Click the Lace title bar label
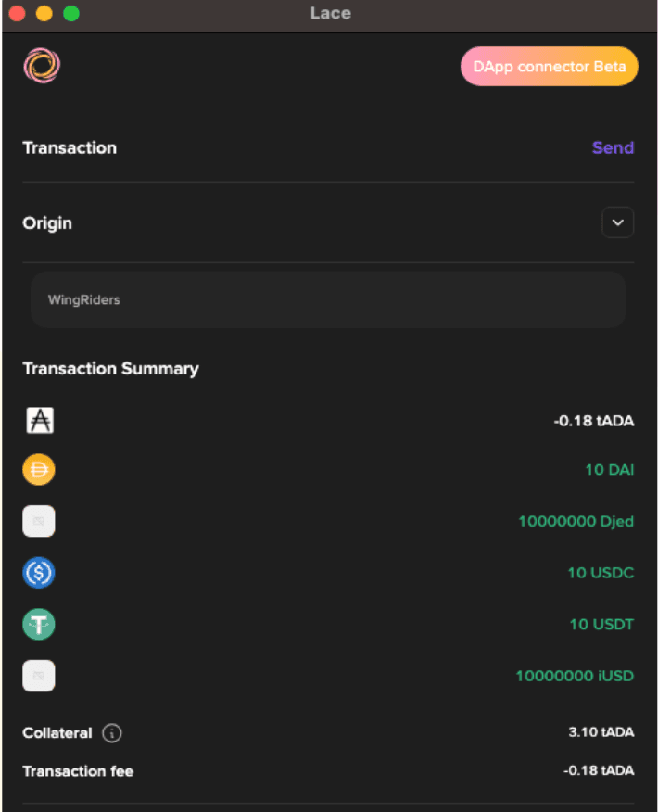Image resolution: width=658 pixels, height=812 pixels. (x=330, y=13)
